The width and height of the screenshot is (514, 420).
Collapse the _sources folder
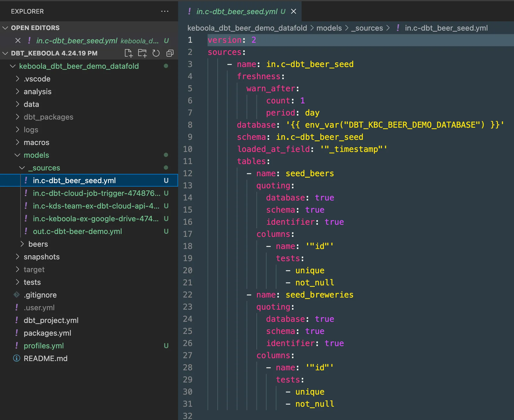coord(22,168)
